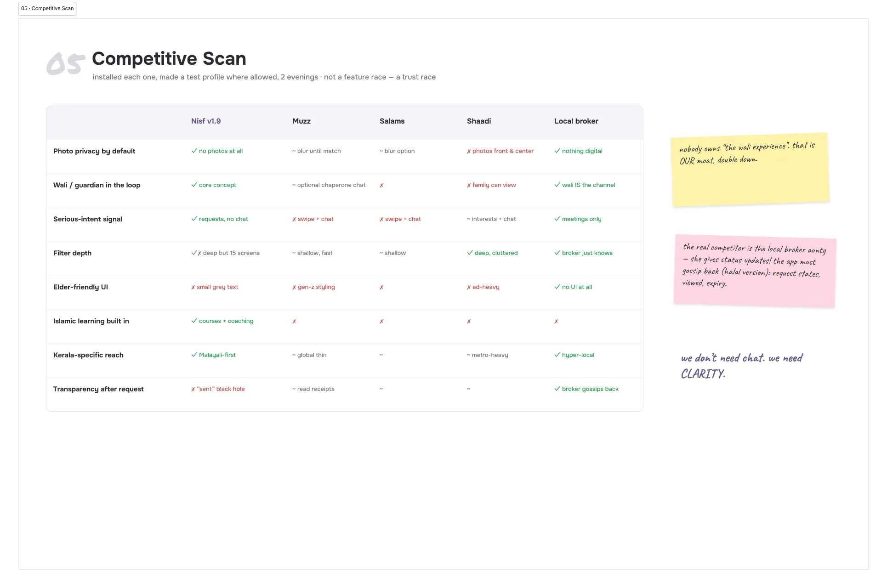Select the 'Local broker' column header
887x588 pixels.
576,121
